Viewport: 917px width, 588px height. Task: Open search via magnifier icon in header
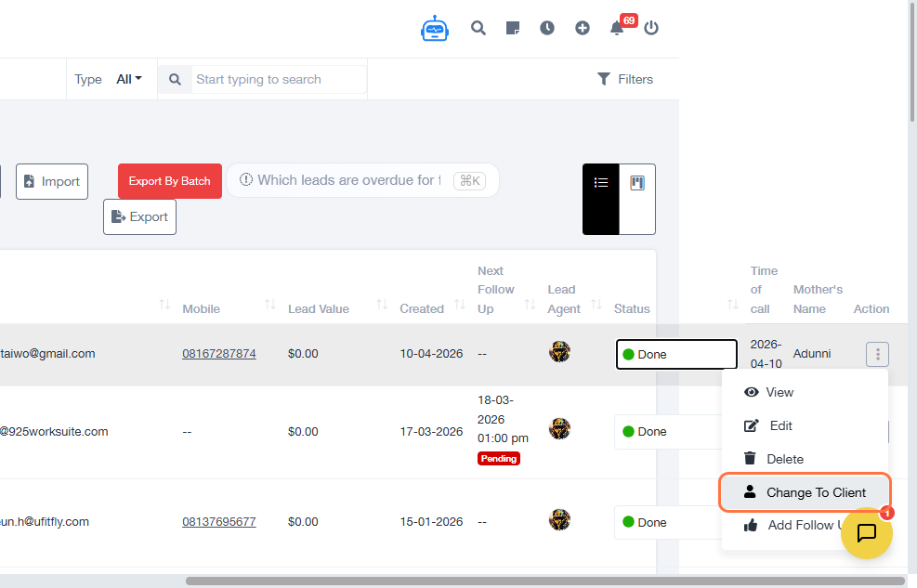coord(478,28)
